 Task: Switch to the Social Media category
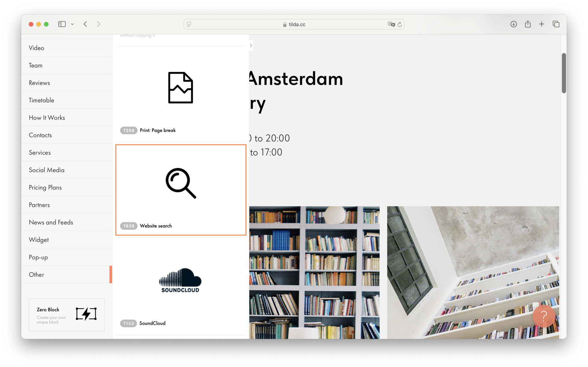tap(47, 170)
